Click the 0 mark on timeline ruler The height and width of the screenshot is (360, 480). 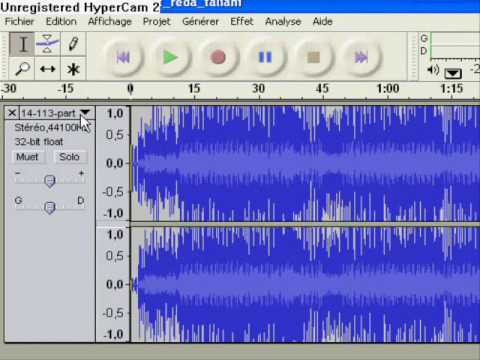pyautogui.click(x=130, y=89)
